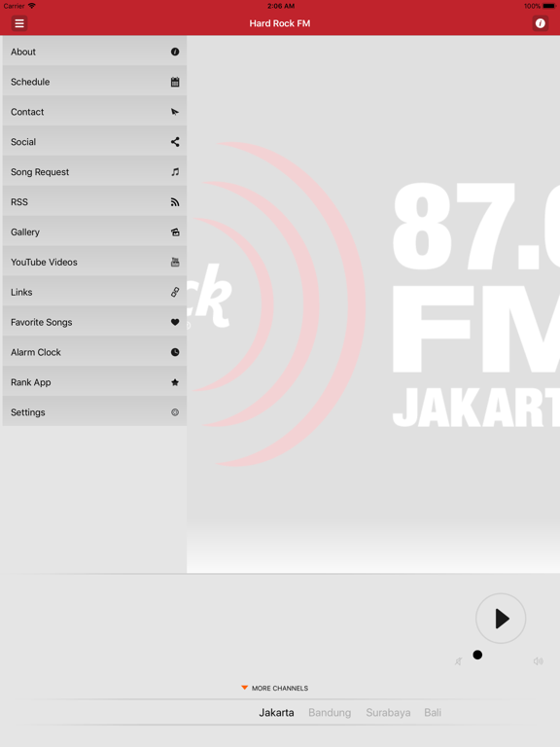Click the calendar icon beside Schedule
The width and height of the screenshot is (560, 747).
[175, 82]
